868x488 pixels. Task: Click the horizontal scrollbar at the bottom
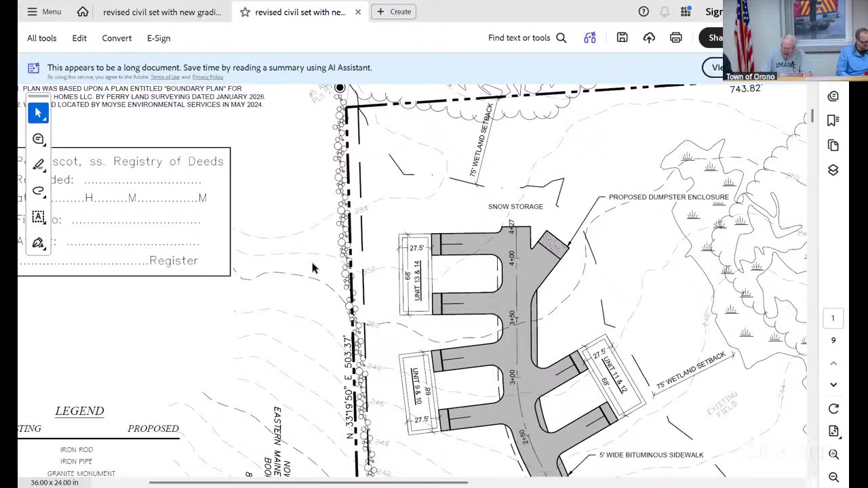click(308, 483)
